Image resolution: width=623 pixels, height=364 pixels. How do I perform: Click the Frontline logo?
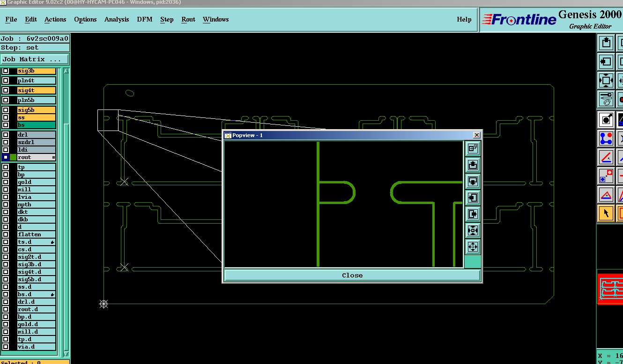(519, 19)
